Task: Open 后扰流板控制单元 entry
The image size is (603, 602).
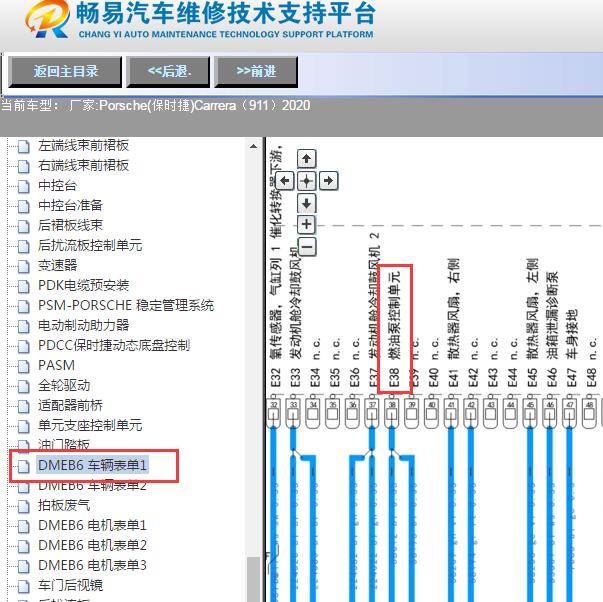Action: tap(90, 245)
